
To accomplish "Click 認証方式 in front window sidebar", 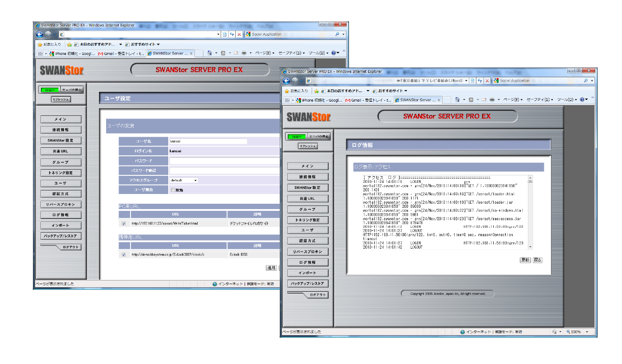I will coord(308,241).
